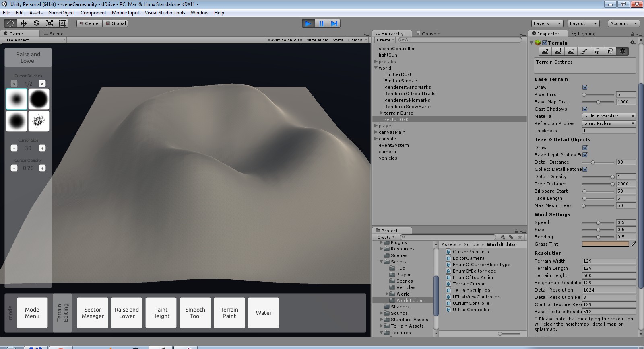644x349 pixels.
Task: Click the Grass Tint color swatch
Action: pyautogui.click(x=605, y=244)
